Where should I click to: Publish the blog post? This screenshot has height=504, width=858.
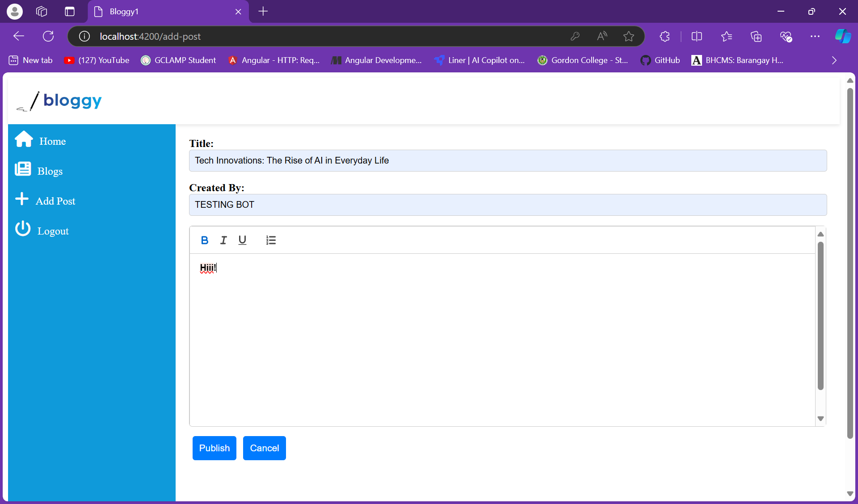214,448
